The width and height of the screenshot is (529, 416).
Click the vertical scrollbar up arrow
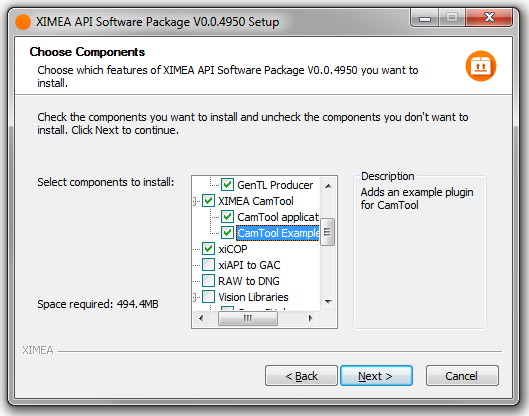tap(328, 186)
